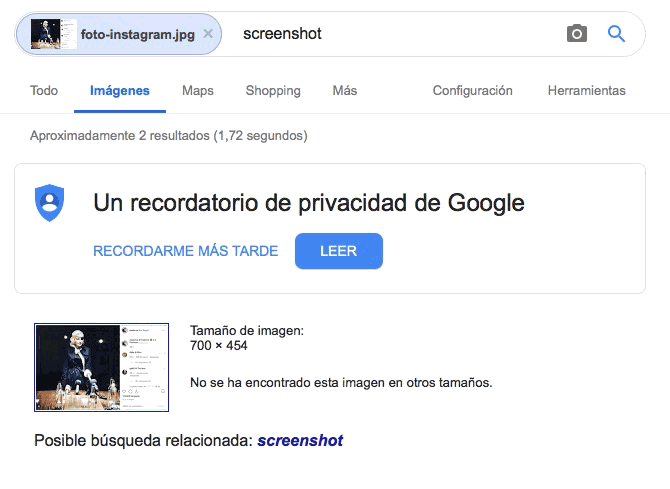Screen dimensions: 670x489
Task: Click the image size 700 × 454 text
Action: 219,346
